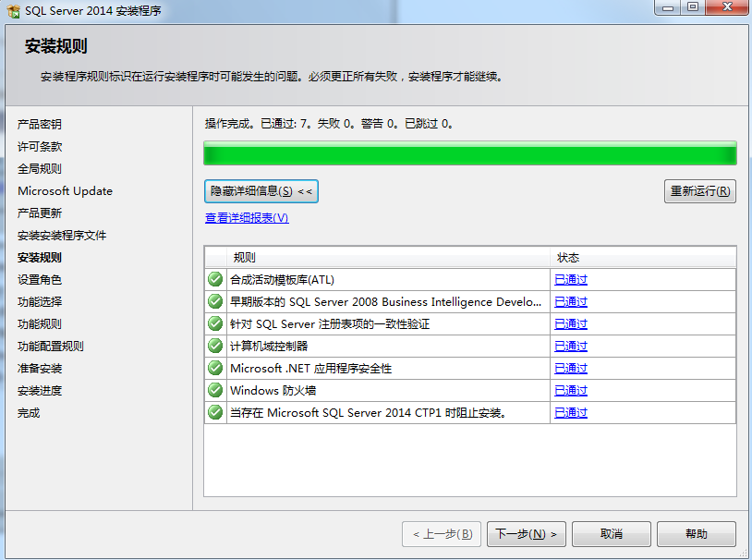This screenshot has height=560, width=752.
Task: Click rule text 计算机域控制器
Action: [x=269, y=346]
